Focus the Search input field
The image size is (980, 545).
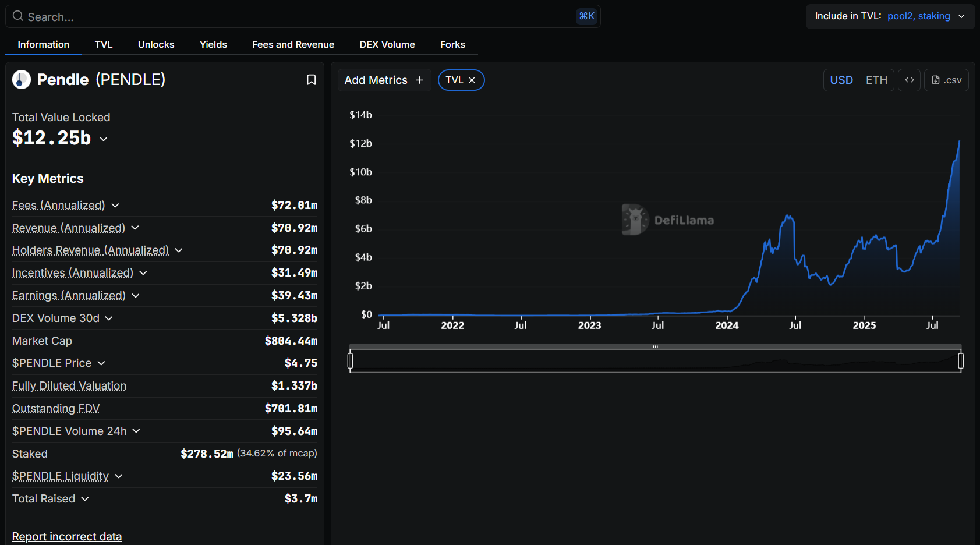point(291,17)
